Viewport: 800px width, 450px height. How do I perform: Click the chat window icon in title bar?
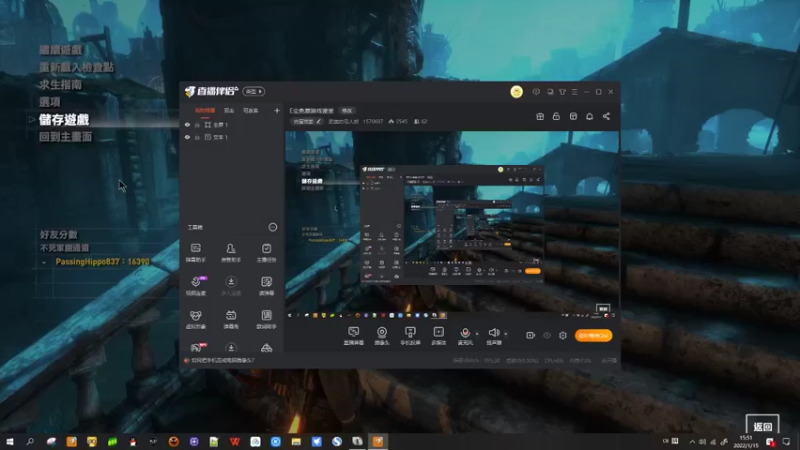pos(550,92)
